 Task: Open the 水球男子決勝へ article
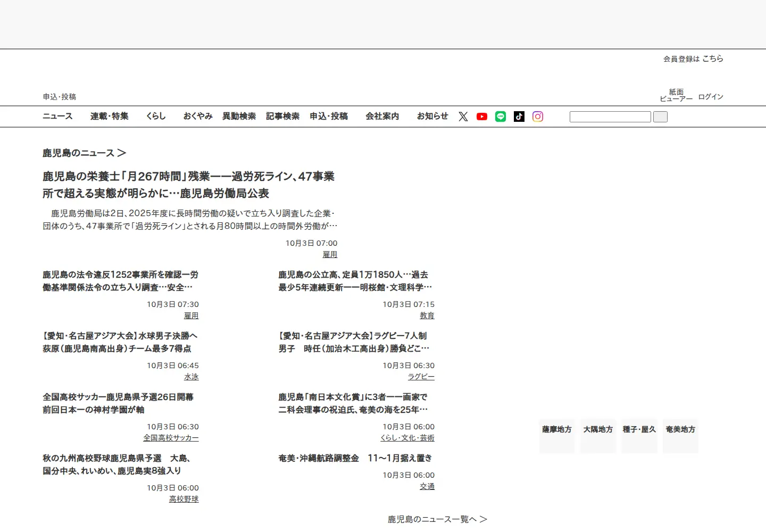(x=120, y=342)
